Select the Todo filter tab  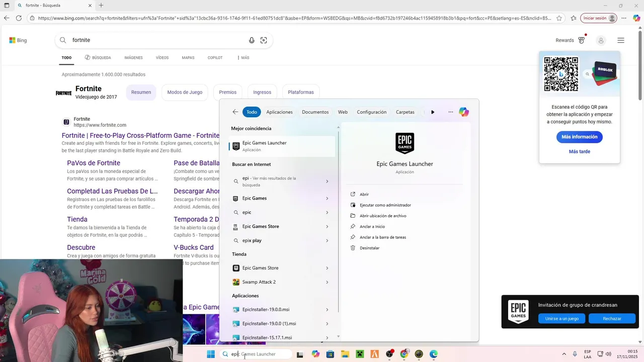coord(252,112)
